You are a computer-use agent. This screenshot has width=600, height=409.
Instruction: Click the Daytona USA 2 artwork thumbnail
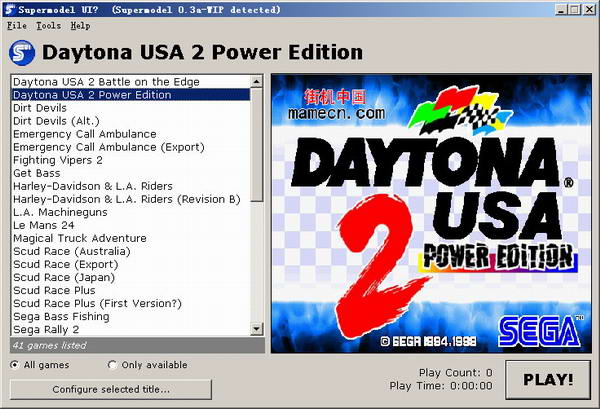coord(431,213)
